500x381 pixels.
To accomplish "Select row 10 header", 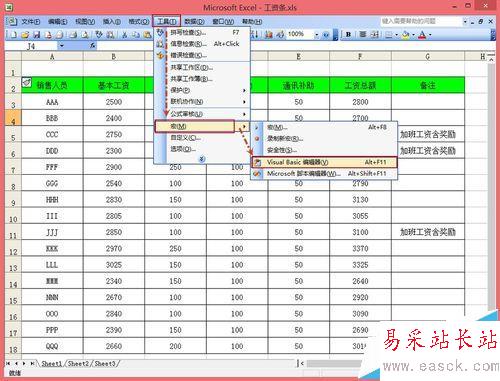I will coord(13,216).
